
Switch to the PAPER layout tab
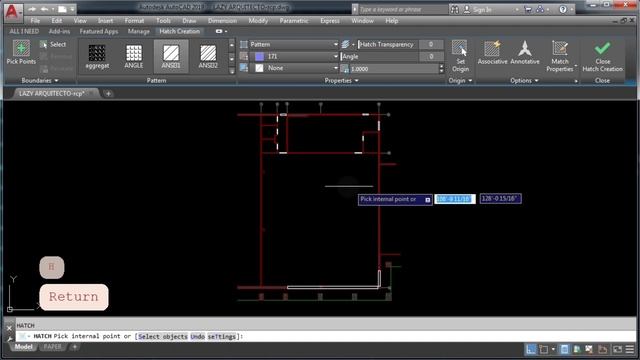point(52,347)
